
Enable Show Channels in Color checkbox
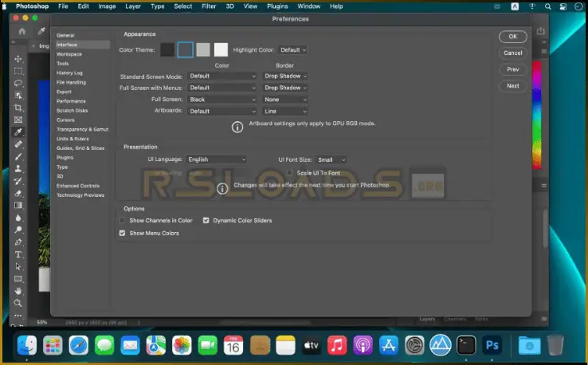(122, 220)
